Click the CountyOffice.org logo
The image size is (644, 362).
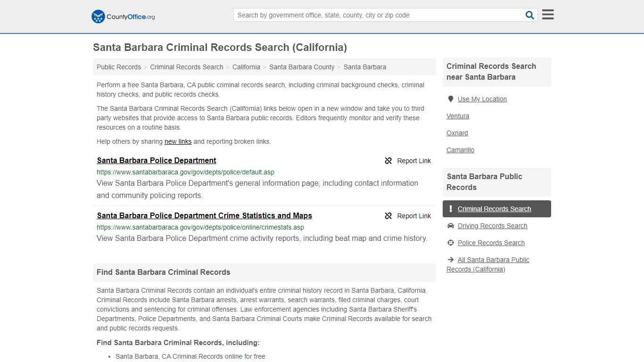[x=123, y=16]
